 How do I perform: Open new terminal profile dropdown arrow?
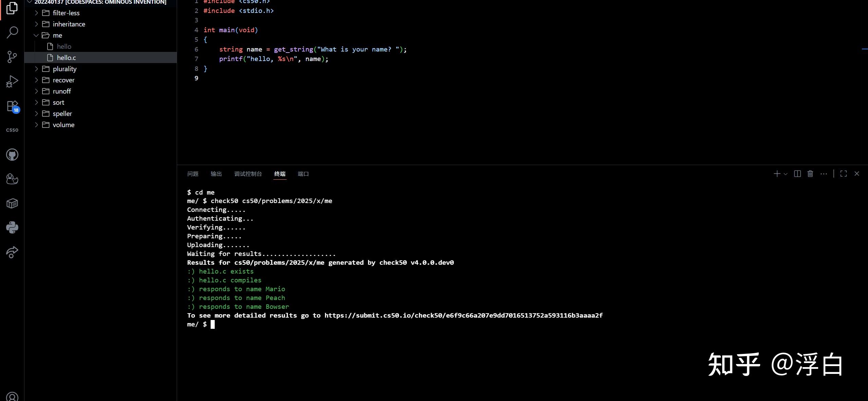tap(786, 174)
